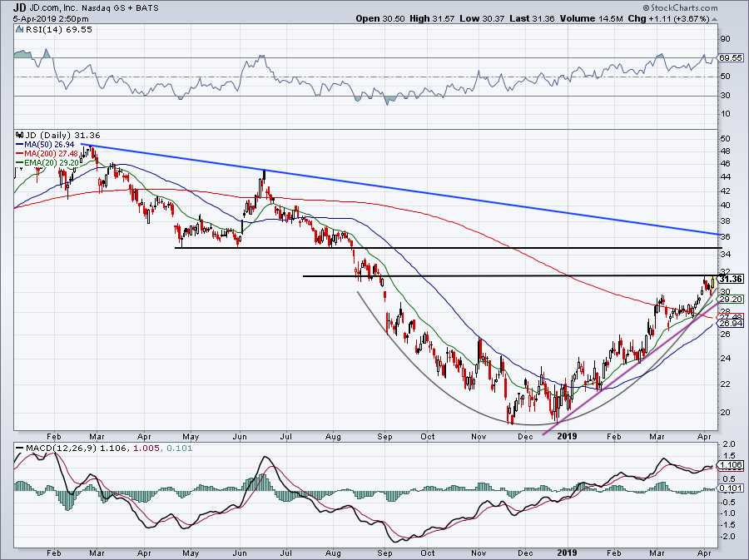Click the MACD(12,26,9) legend label
The height and width of the screenshot is (560, 749).
click(62, 448)
